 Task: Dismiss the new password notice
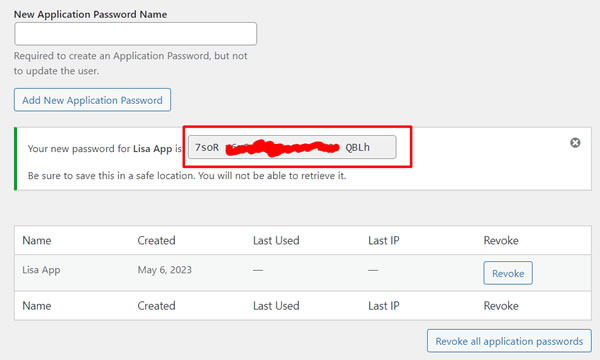[575, 143]
